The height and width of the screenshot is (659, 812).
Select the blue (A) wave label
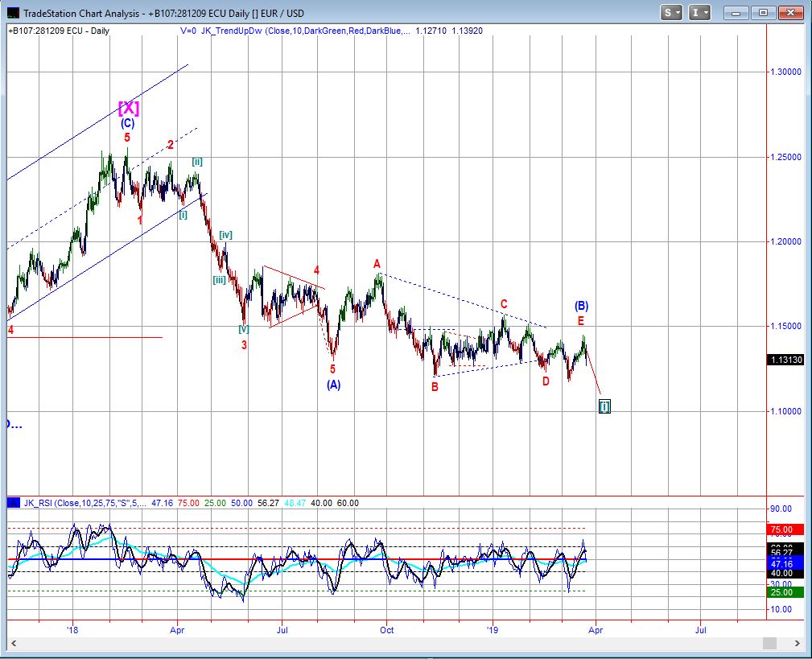(x=333, y=385)
